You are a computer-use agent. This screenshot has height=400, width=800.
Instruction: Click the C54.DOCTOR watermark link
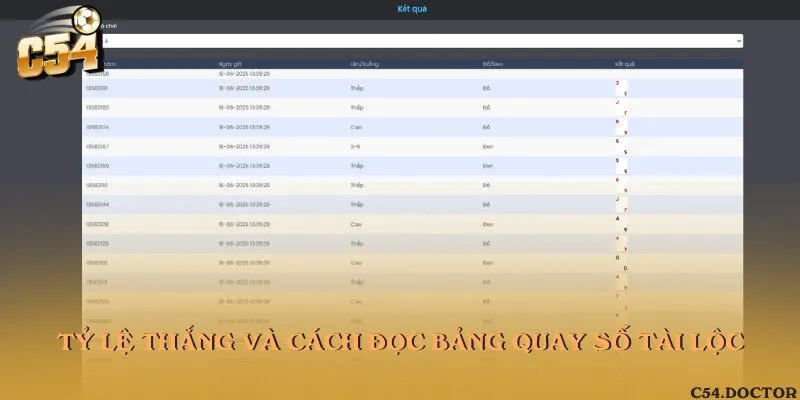coord(743,389)
